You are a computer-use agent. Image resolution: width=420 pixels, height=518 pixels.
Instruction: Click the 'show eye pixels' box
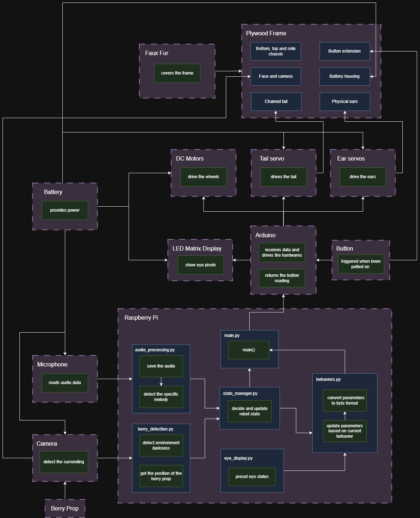coord(200,265)
